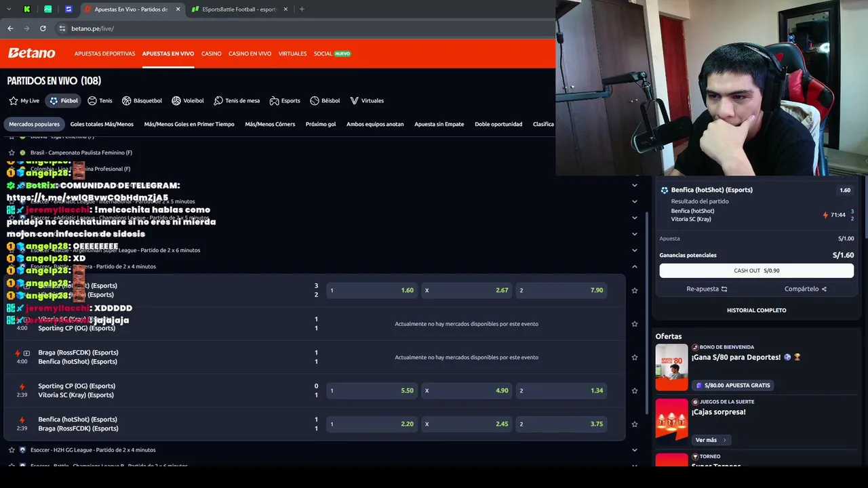The height and width of the screenshot is (488, 868).
Task: Open the pinned green chart tab
Action: tap(47, 9)
